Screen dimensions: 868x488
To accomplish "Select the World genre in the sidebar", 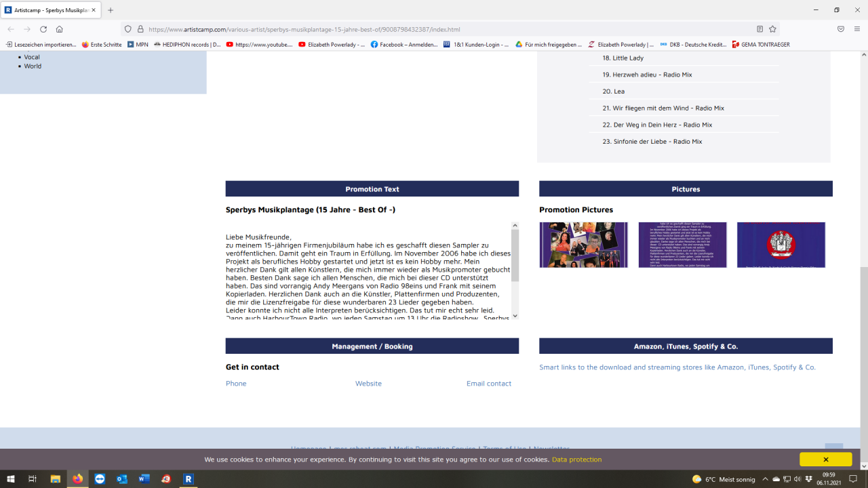I will [x=33, y=66].
